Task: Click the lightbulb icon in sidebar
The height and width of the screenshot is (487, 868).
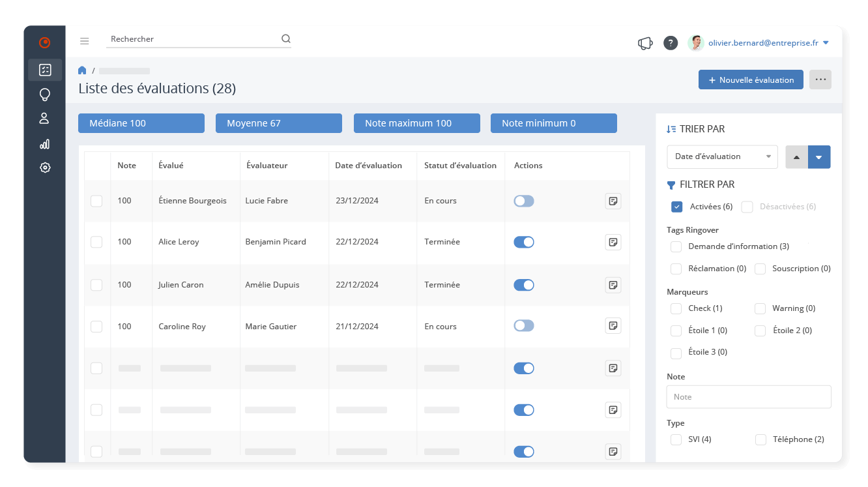Action: tap(45, 95)
